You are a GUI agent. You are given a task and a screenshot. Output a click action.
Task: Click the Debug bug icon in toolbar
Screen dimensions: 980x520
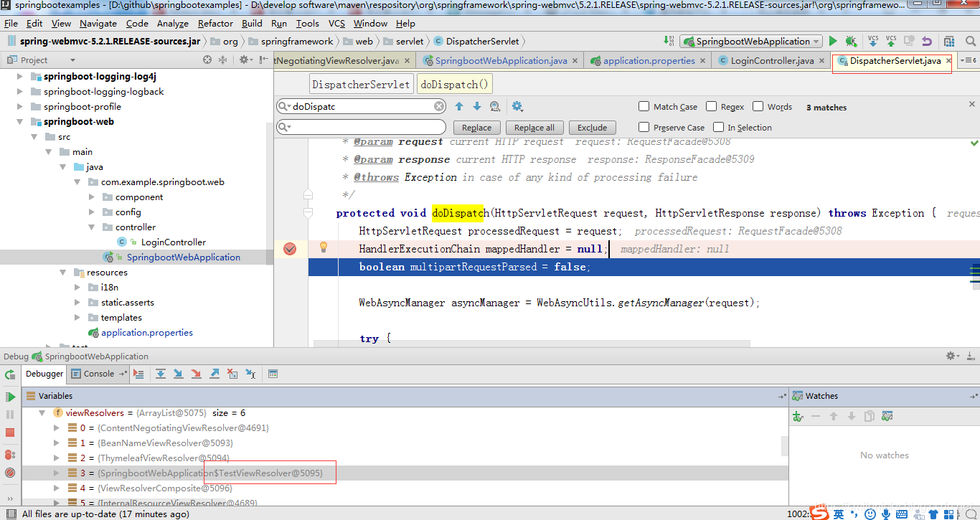click(851, 42)
